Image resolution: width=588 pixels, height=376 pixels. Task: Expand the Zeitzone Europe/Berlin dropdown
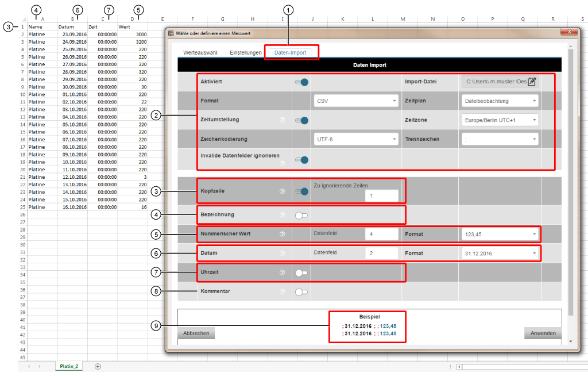[x=500, y=120]
